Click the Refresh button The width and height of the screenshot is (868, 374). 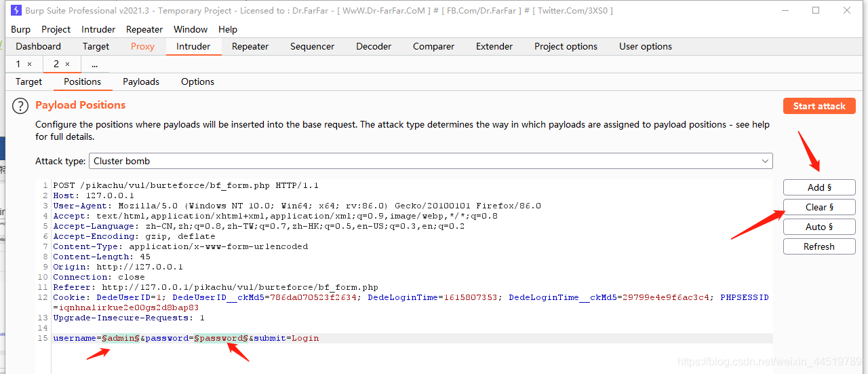pos(819,246)
